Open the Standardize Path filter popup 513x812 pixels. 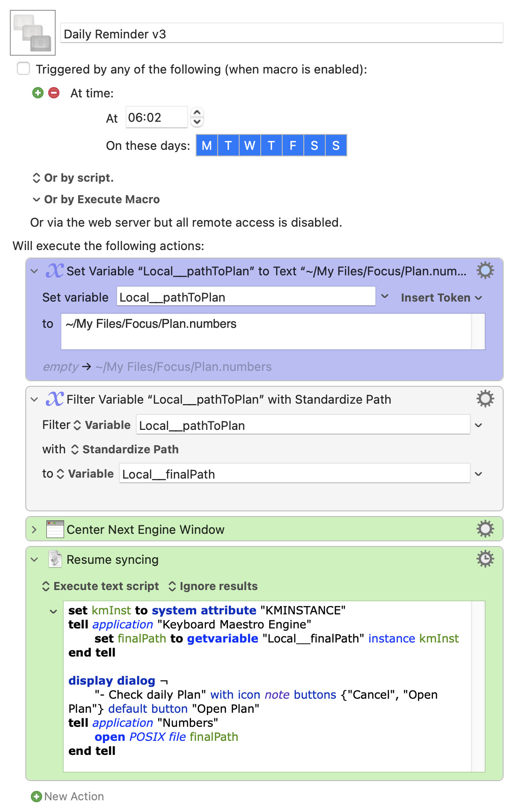coord(125,450)
